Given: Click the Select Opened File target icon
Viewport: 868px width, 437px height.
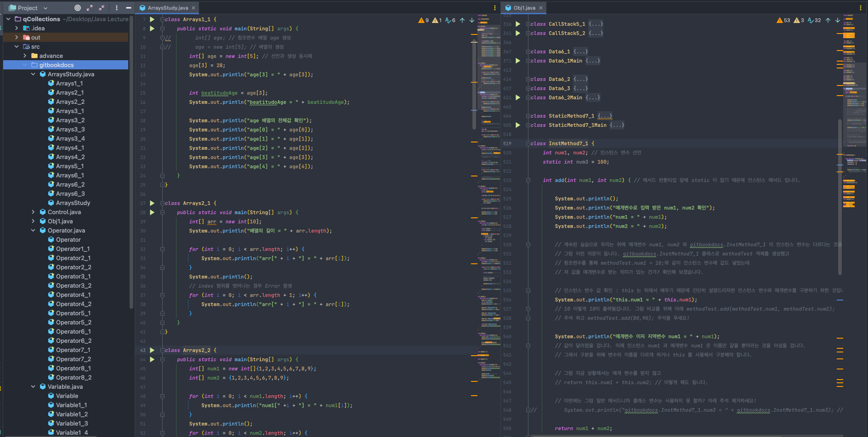Looking at the screenshot, I should tap(78, 8).
